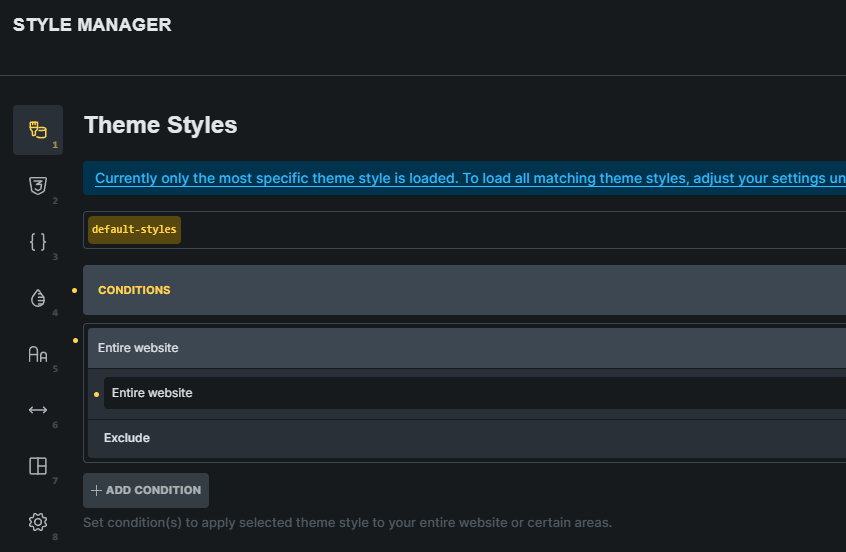Click the yellow dot beside highlighted Entire website option
Image resolution: width=846 pixels, height=552 pixels.
[96, 394]
